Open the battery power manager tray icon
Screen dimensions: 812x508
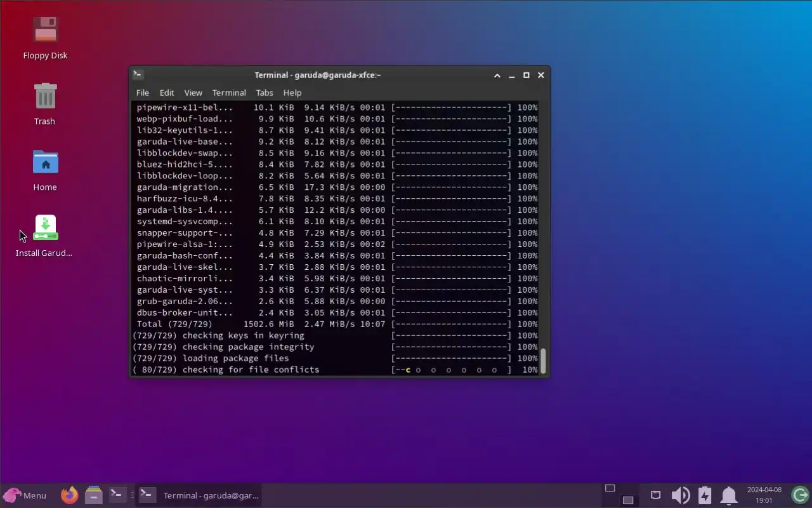(705, 495)
